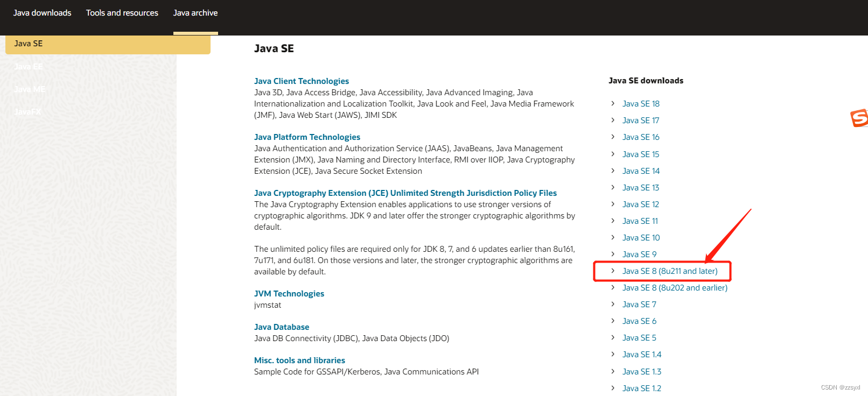Click the chevron beside Java SE 18
The image size is (868, 396).
(x=613, y=103)
